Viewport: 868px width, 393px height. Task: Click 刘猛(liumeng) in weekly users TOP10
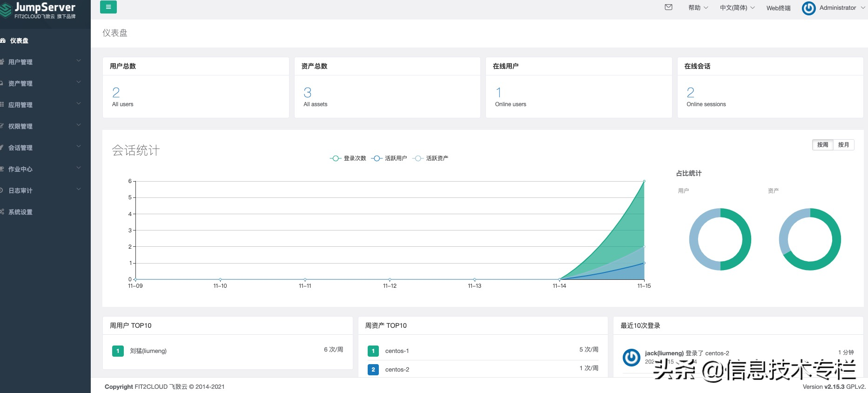(148, 351)
